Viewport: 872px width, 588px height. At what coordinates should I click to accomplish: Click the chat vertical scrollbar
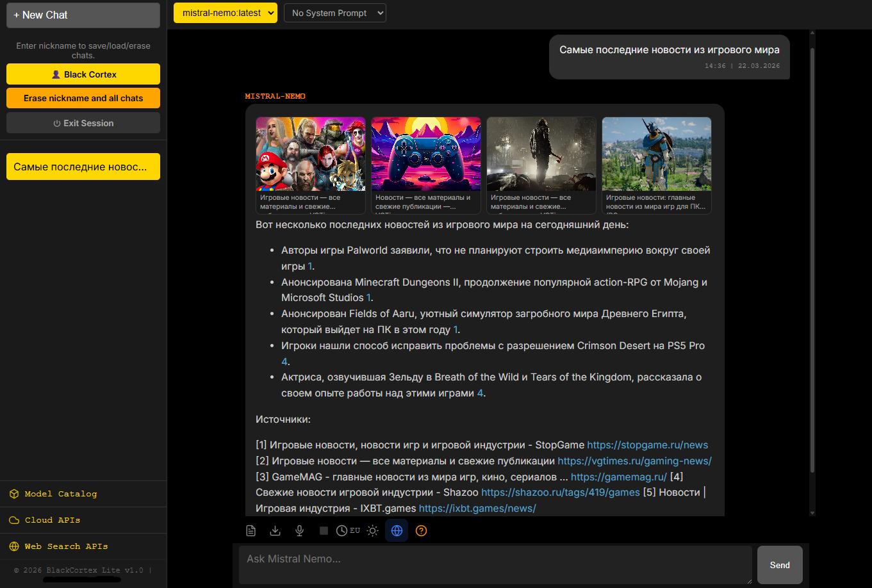point(812,256)
